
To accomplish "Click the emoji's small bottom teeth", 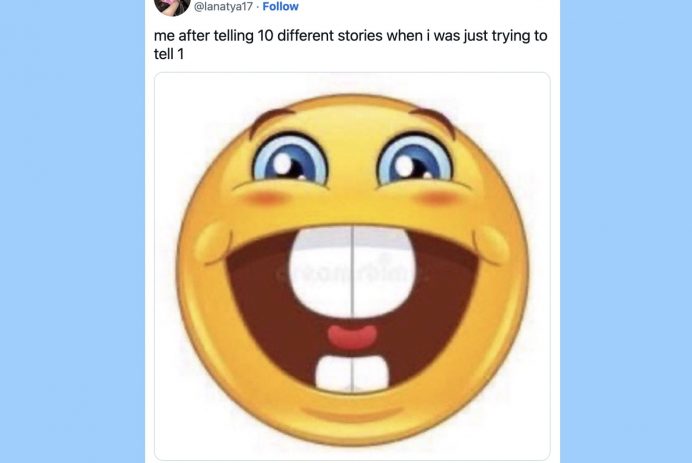I will pyautogui.click(x=352, y=372).
